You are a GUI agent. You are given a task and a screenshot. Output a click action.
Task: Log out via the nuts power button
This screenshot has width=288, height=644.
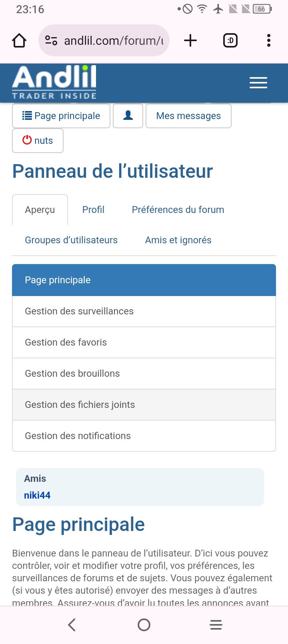coord(38,141)
